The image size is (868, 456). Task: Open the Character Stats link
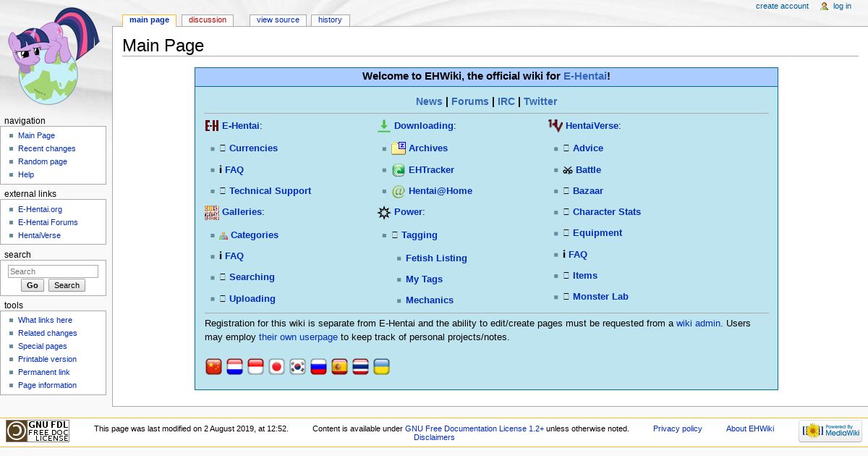pyautogui.click(x=607, y=211)
